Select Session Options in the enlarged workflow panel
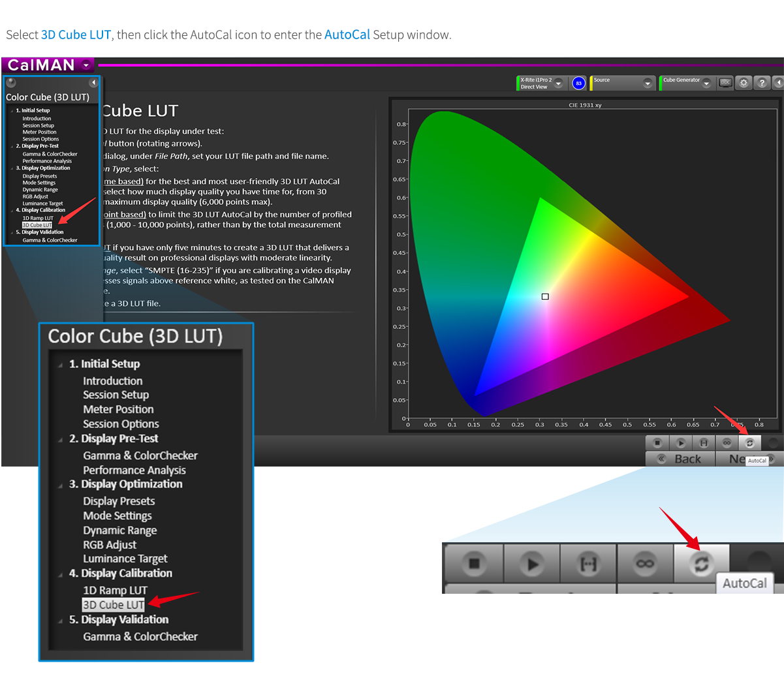This screenshot has height=678, width=784. (x=121, y=424)
